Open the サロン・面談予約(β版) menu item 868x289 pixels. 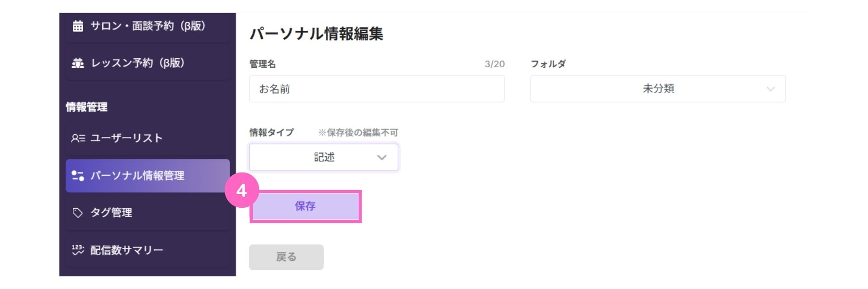[x=148, y=26]
